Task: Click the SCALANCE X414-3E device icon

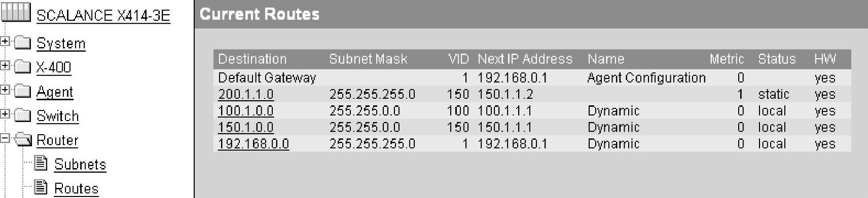Action: (16, 13)
